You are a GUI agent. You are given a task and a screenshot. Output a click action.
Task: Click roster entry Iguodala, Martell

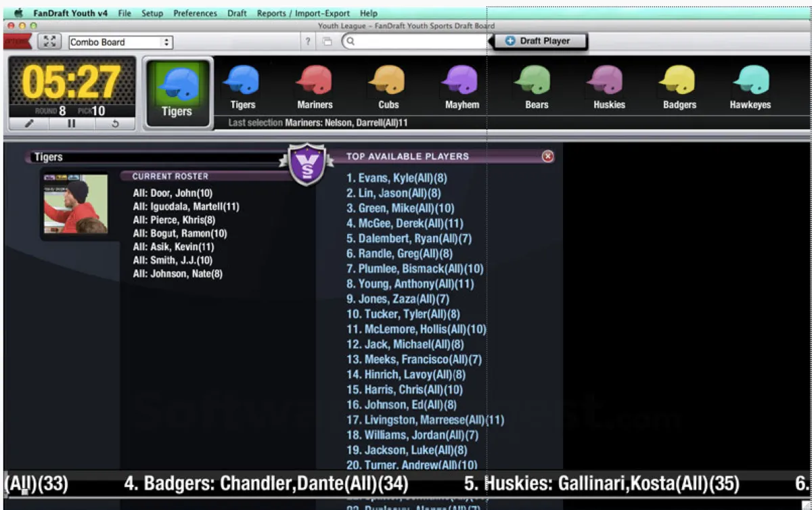pyautogui.click(x=186, y=206)
